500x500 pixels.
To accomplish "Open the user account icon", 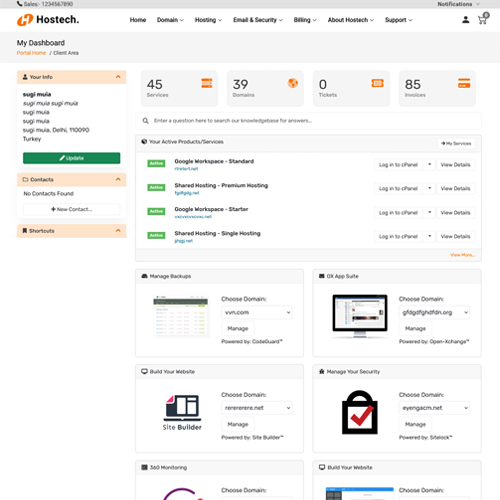I will point(465,20).
